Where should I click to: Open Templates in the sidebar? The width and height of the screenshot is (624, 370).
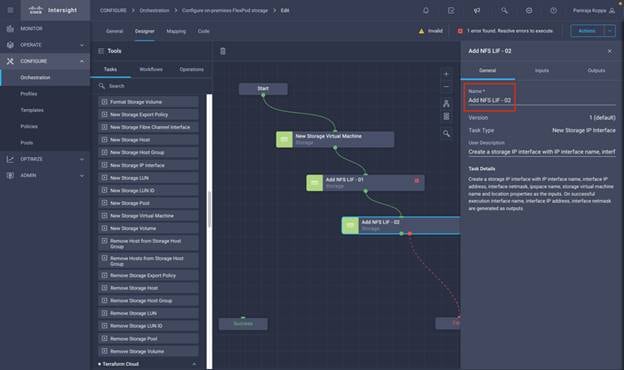point(32,110)
